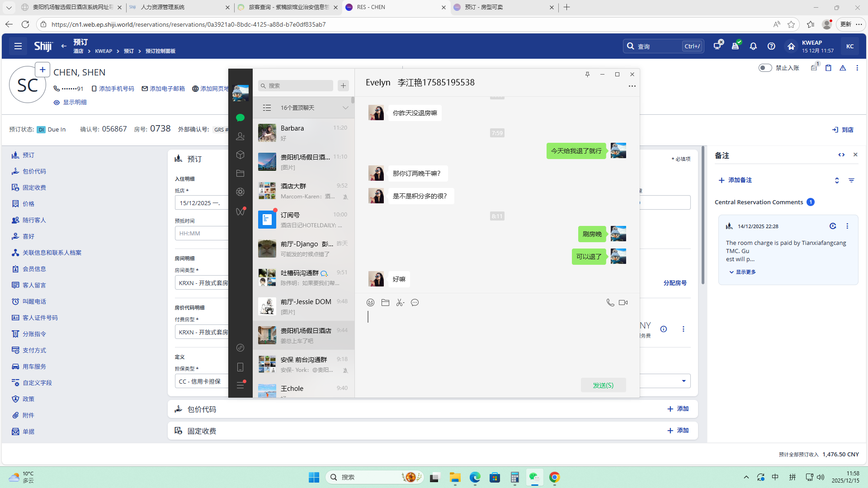Click the screenshot scissors icon in chat
The height and width of the screenshot is (488, 868).
click(x=400, y=303)
